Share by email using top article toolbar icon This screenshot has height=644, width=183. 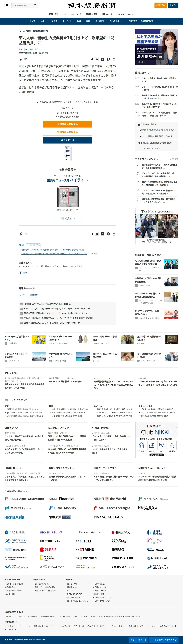pyautogui.click(x=91, y=59)
